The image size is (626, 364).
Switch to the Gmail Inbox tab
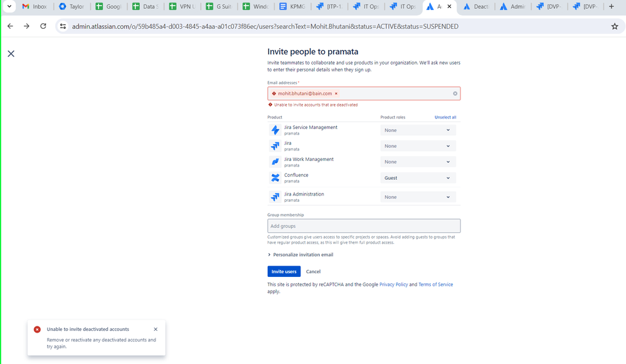[34, 6]
